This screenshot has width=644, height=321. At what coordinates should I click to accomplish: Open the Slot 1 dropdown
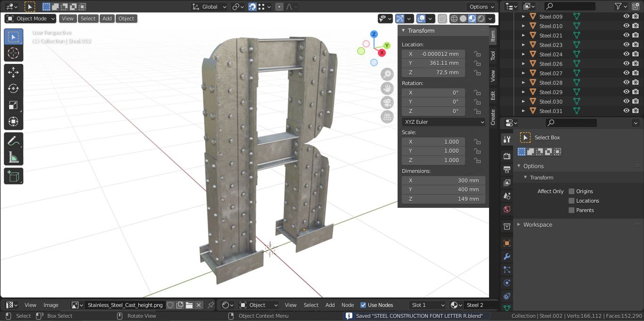[x=428, y=305]
